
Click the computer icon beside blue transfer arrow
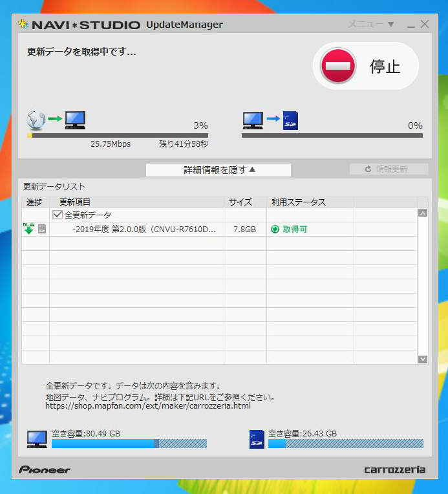tap(252, 120)
